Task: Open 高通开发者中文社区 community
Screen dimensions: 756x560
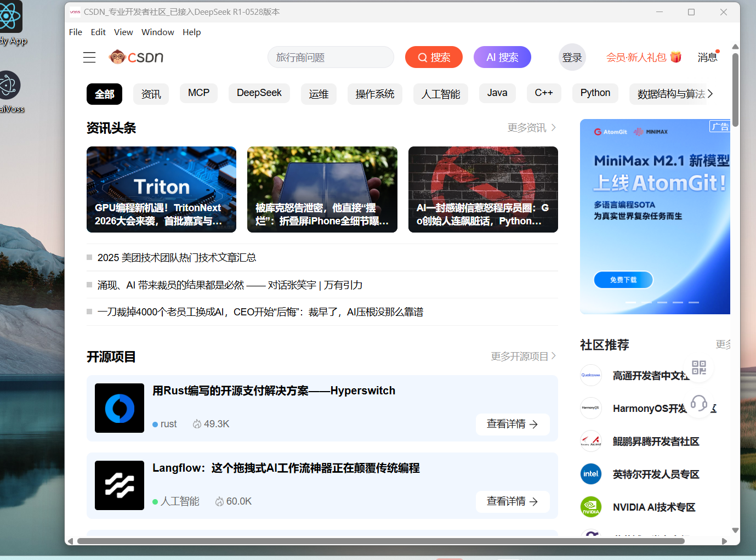Action: point(651,376)
